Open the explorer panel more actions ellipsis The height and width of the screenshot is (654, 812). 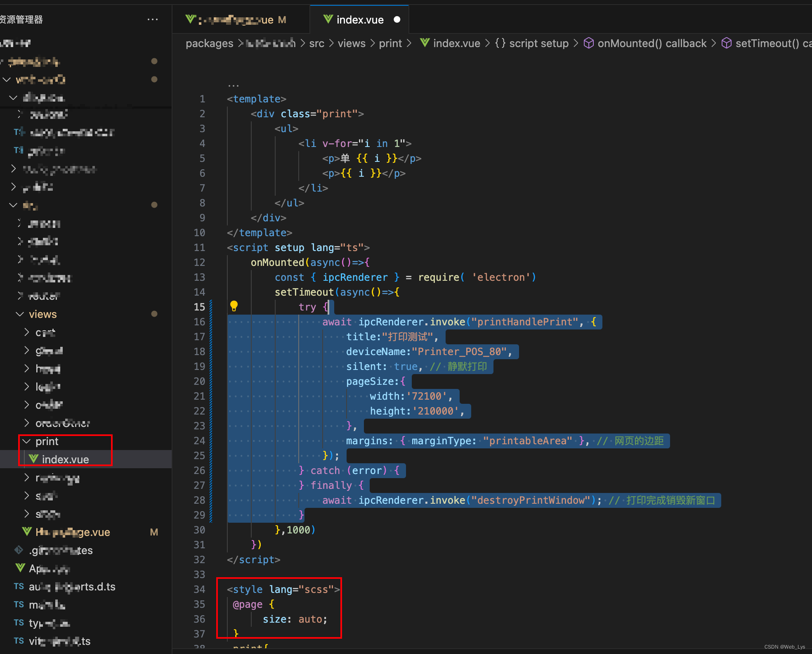point(153,19)
